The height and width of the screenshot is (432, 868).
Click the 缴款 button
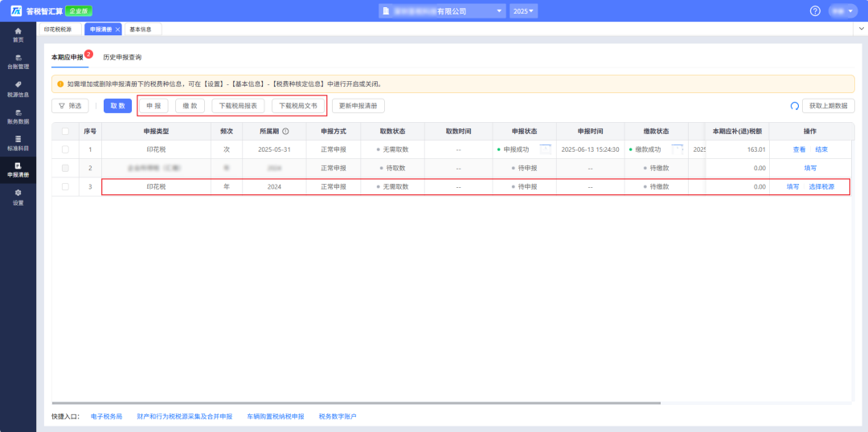point(190,106)
